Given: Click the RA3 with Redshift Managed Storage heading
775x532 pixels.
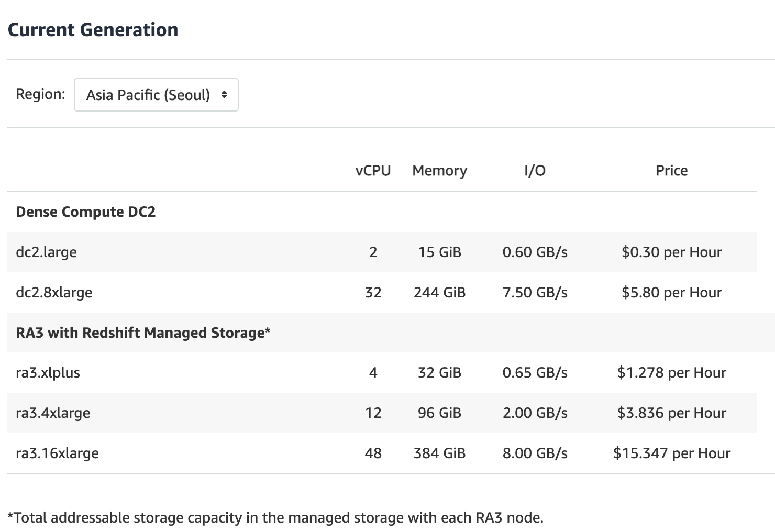Looking at the screenshot, I should [x=143, y=333].
